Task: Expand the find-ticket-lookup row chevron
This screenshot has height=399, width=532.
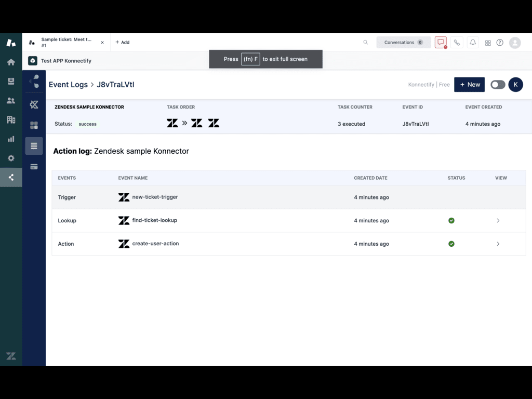Action: tap(498, 221)
